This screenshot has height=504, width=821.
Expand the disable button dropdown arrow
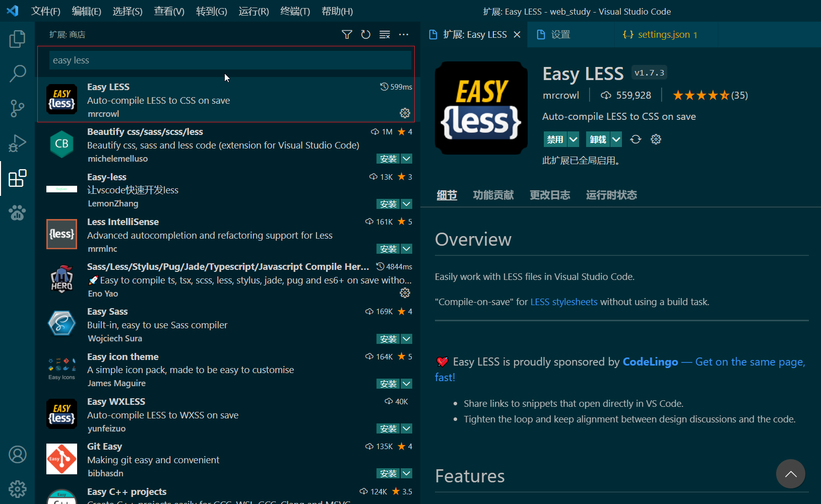[x=574, y=139]
